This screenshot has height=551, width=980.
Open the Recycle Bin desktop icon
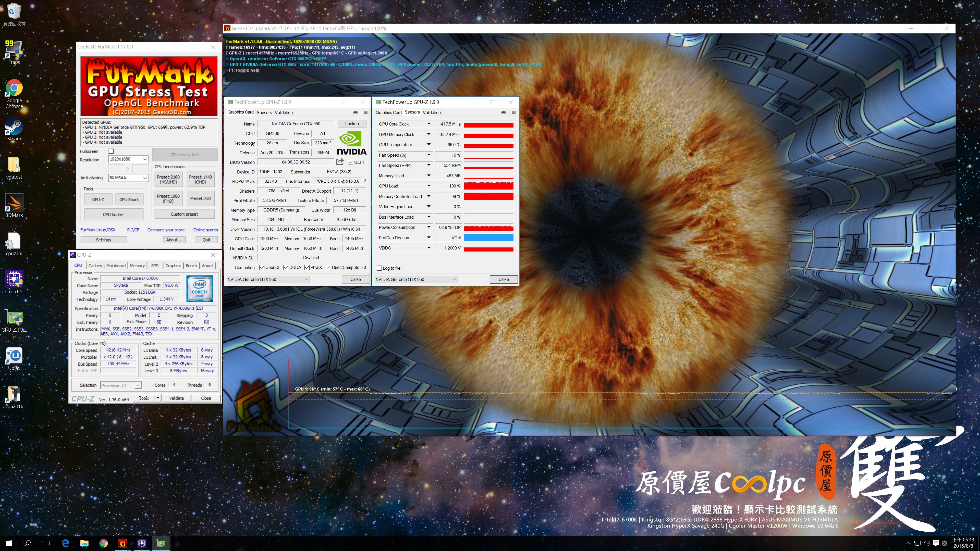pyautogui.click(x=14, y=15)
